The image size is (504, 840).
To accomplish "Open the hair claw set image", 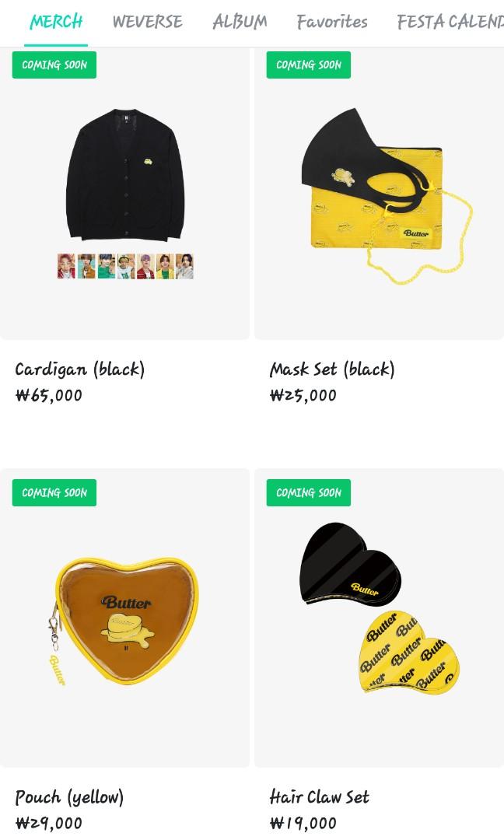I will [x=380, y=618].
